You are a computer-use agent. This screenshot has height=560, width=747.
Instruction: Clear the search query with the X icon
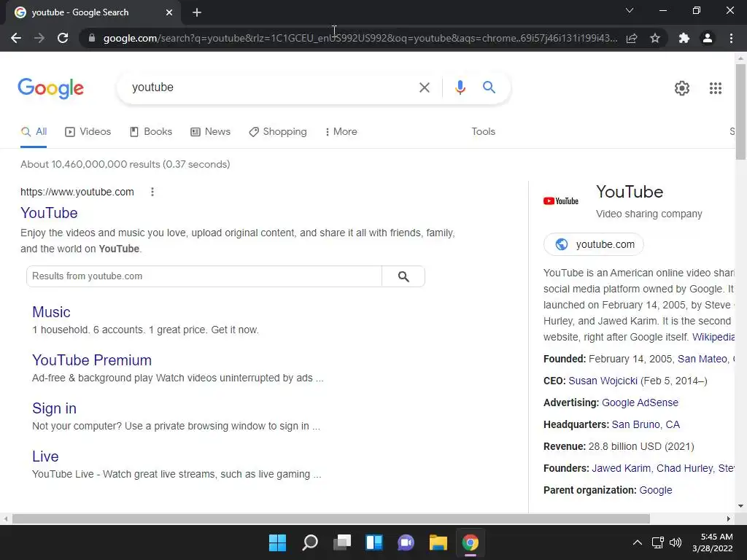click(x=425, y=87)
